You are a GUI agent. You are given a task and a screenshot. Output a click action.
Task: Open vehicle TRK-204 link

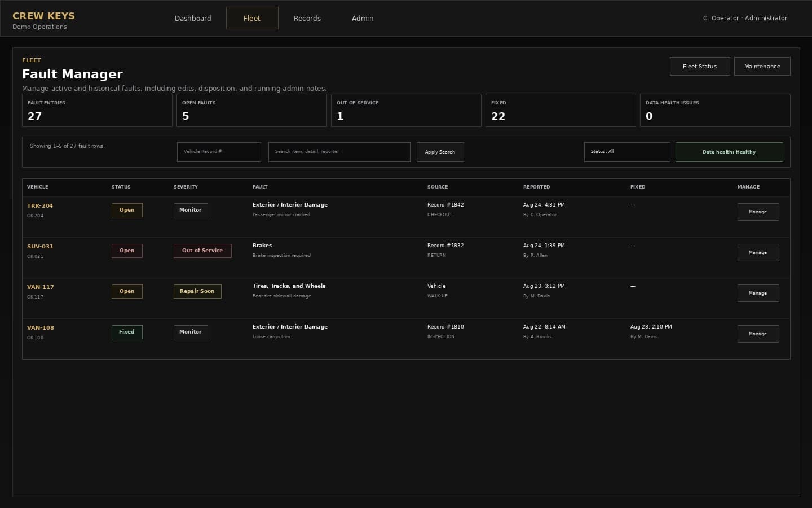pos(40,206)
